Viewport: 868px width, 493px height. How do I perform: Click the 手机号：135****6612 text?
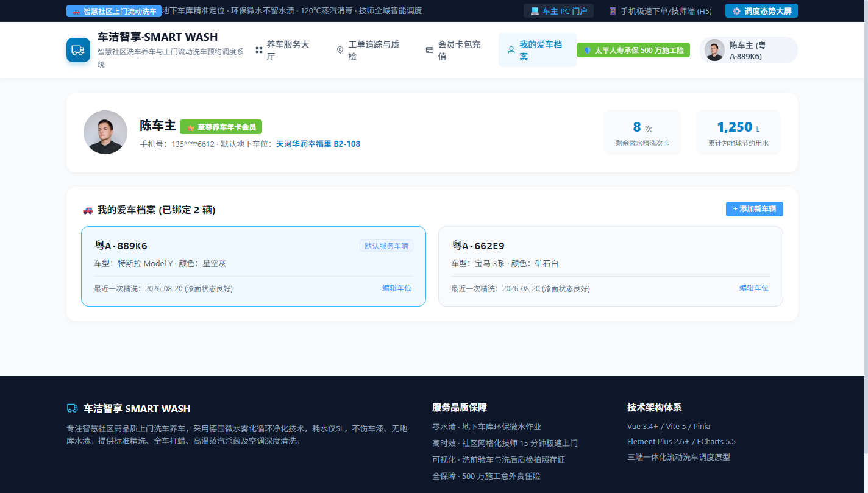tap(177, 144)
